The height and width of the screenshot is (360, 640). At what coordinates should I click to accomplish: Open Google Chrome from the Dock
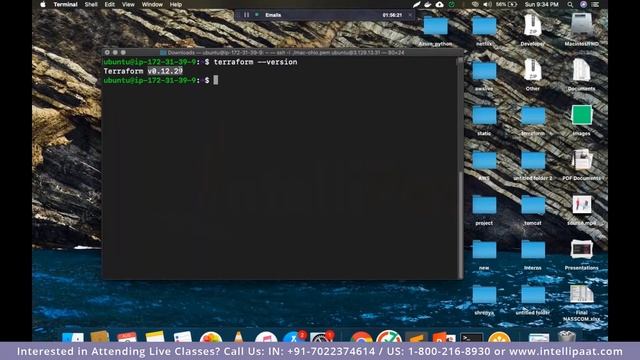point(361,337)
